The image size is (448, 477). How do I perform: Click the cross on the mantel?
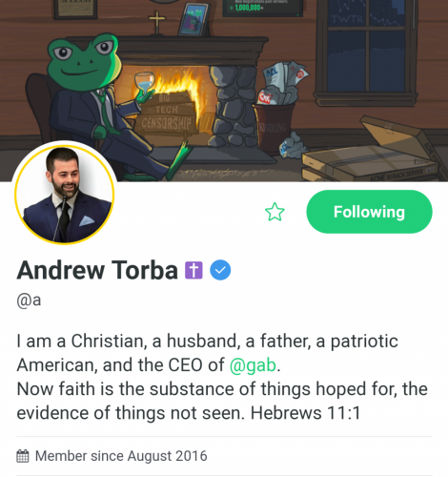(157, 23)
